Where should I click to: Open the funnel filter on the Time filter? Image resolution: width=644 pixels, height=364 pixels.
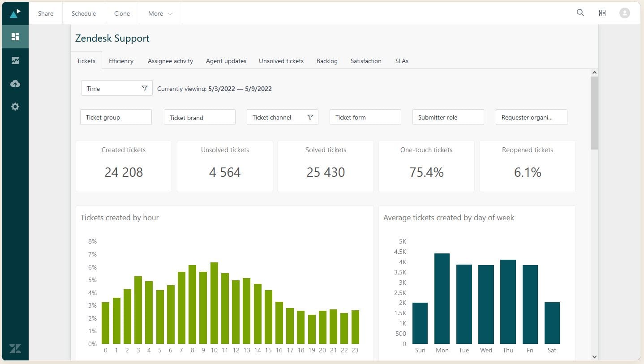click(144, 88)
